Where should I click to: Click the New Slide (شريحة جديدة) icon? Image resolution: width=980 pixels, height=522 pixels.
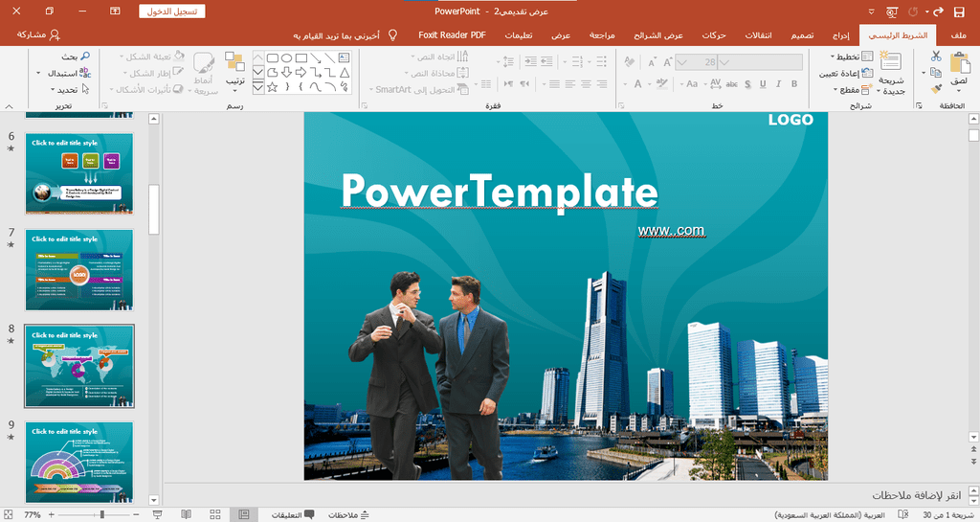pos(890,62)
